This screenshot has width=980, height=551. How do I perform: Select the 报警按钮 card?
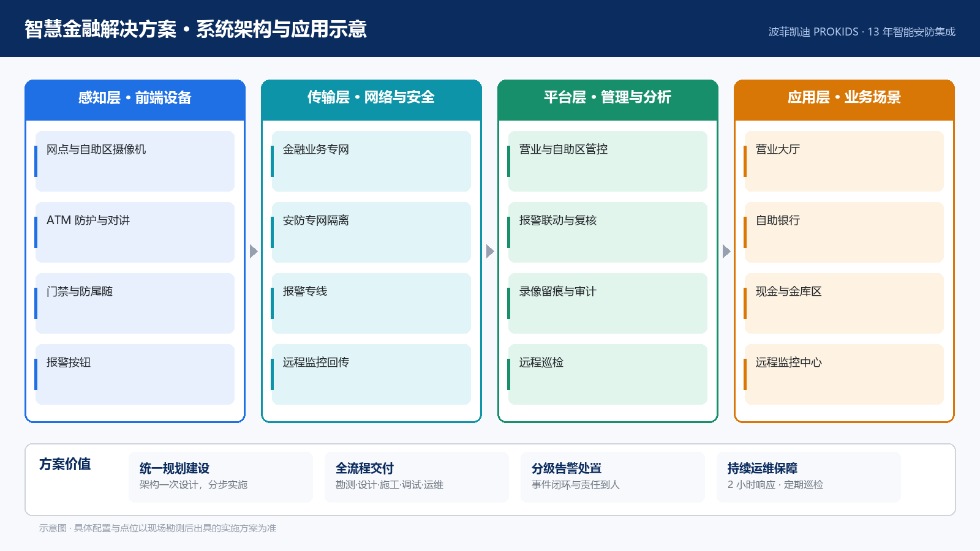coord(135,374)
